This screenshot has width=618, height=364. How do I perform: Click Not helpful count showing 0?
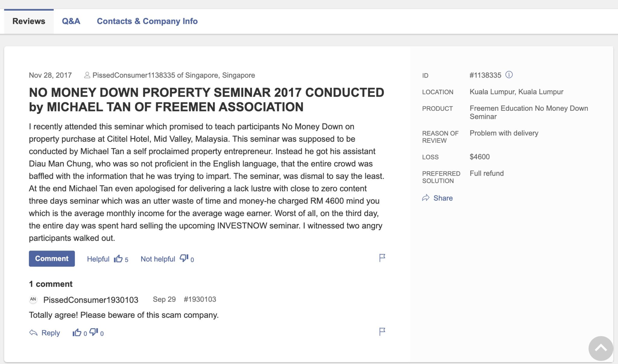[192, 258]
